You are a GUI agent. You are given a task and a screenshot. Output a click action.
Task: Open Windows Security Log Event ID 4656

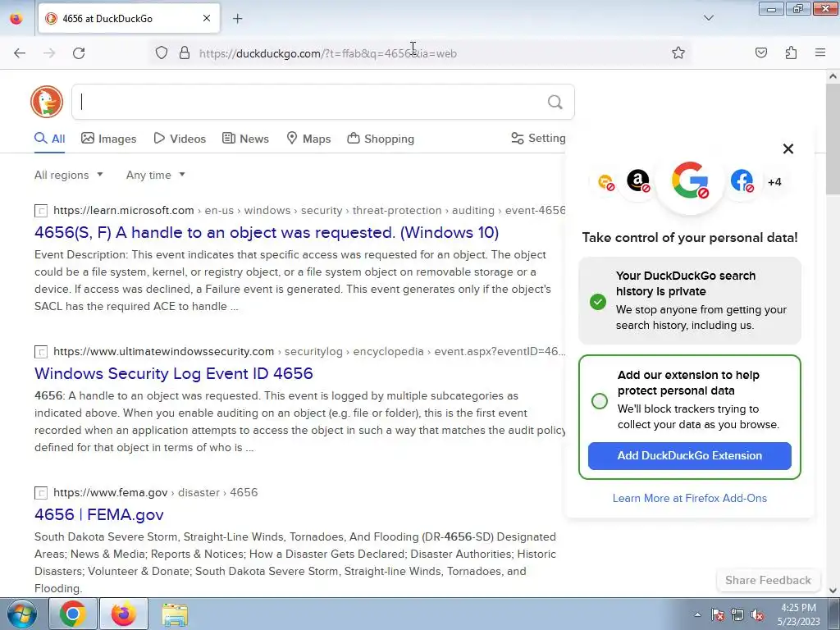174,373
